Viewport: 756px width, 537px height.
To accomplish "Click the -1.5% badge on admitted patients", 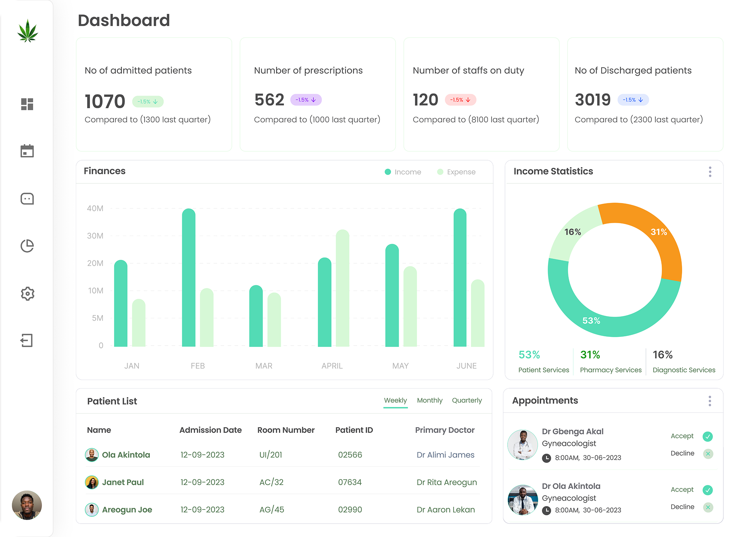I will (148, 102).
